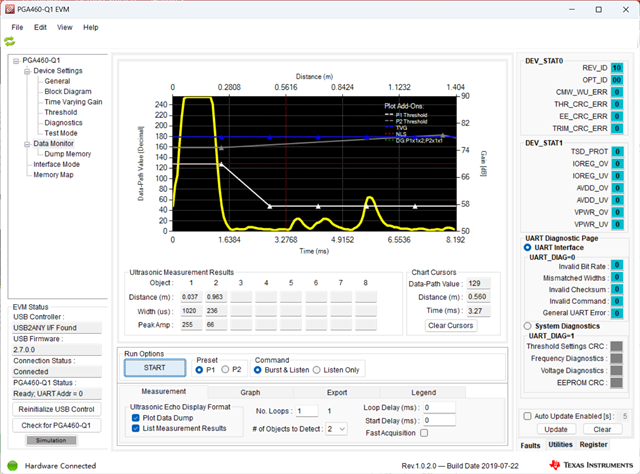640x474 pixels.
Task: Click the Data-Path Value cursor field
Action: pyautogui.click(x=478, y=283)
